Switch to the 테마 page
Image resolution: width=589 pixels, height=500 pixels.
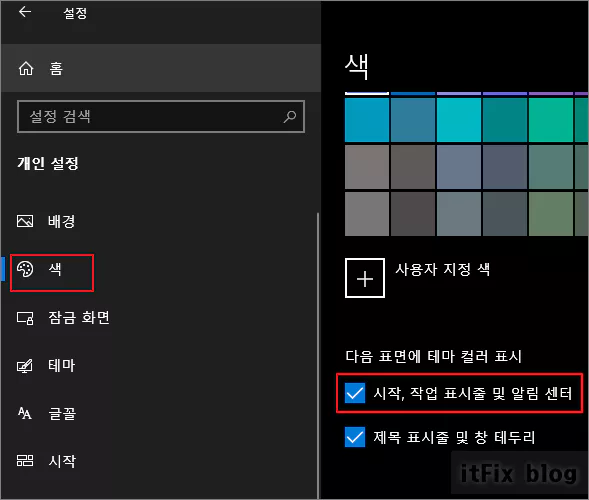62,366
